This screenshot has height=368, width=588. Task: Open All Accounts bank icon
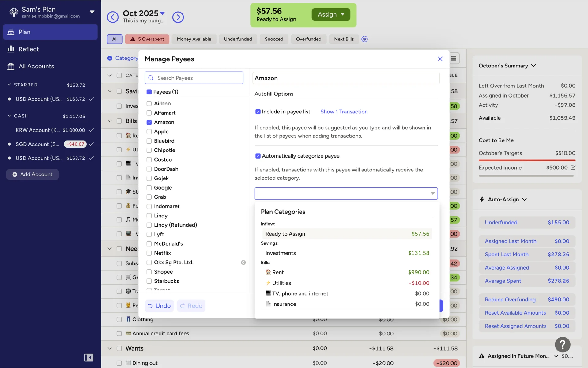tap(11, 66)
